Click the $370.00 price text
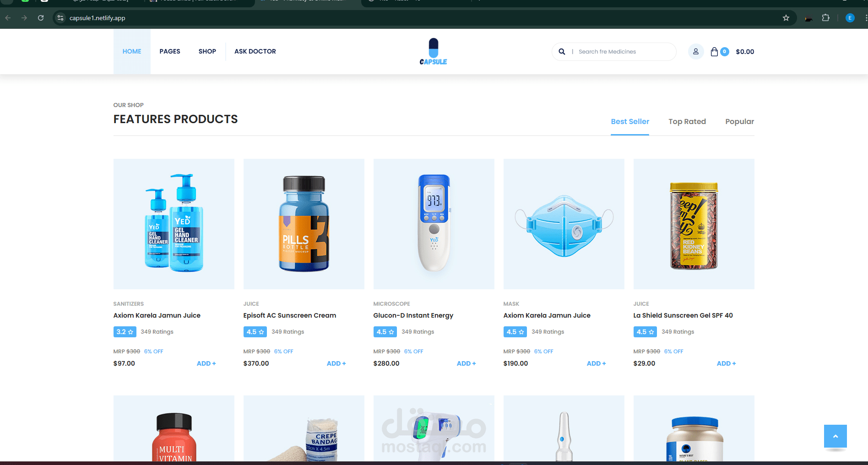Viewport: 868px width, 465px height. 256,363
